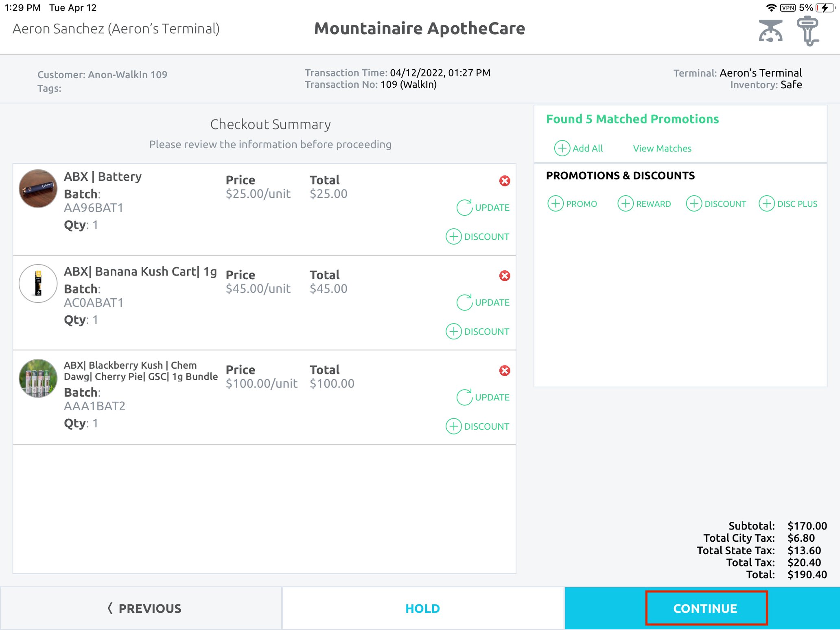Click UPDATE icon on Blackberry Kush bundle
The image size is (840, 630).
(464, 396)
